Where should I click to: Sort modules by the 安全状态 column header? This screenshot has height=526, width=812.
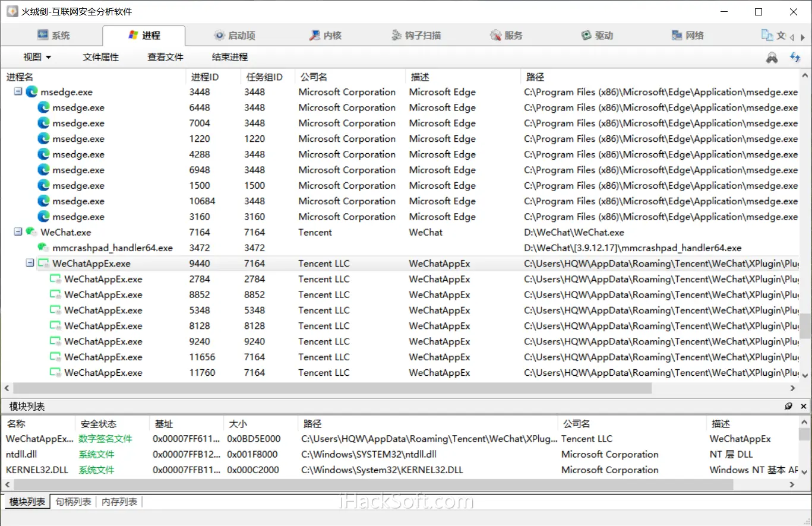(112, 424)
